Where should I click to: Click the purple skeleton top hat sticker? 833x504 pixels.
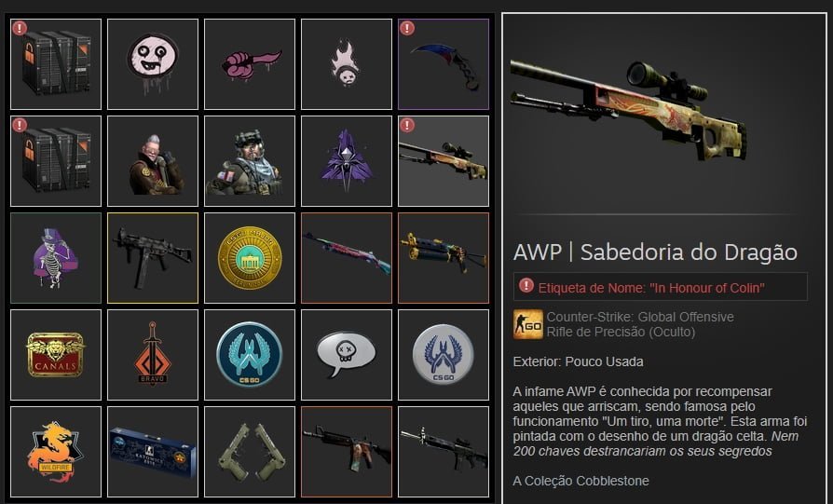click(56, 258)
